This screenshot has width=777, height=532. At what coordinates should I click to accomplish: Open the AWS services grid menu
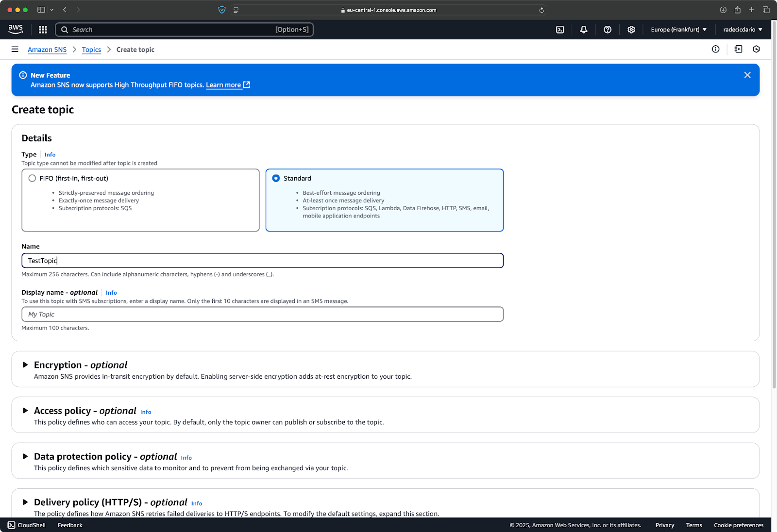pos(43,30)
